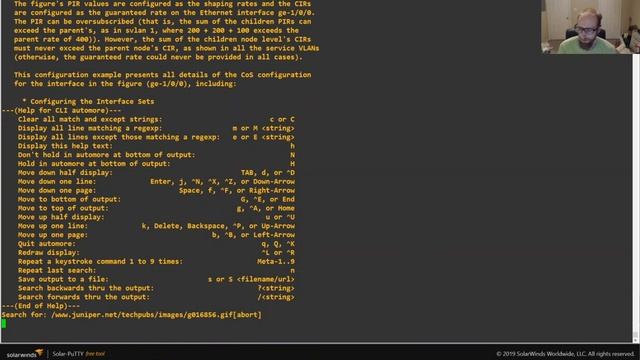Click '* Configuring the Interface Sets' bullet
The height and width of the screenshot is (360, 640).
[x=88, y=101]
